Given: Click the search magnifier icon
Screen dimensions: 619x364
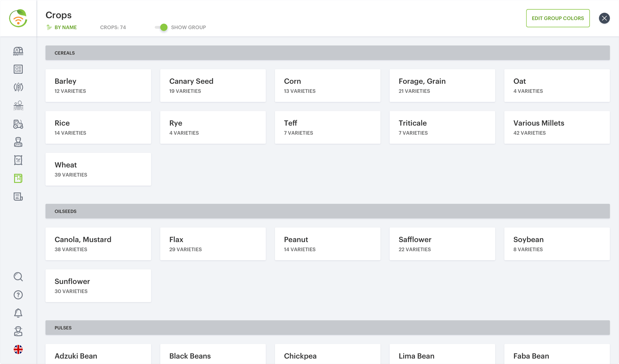Looking at the screenshot, I should click(x=18, y=276).
